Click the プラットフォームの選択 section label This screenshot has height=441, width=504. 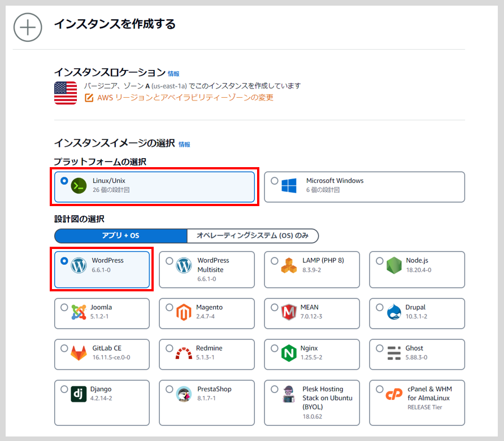(x=100, y=161)
